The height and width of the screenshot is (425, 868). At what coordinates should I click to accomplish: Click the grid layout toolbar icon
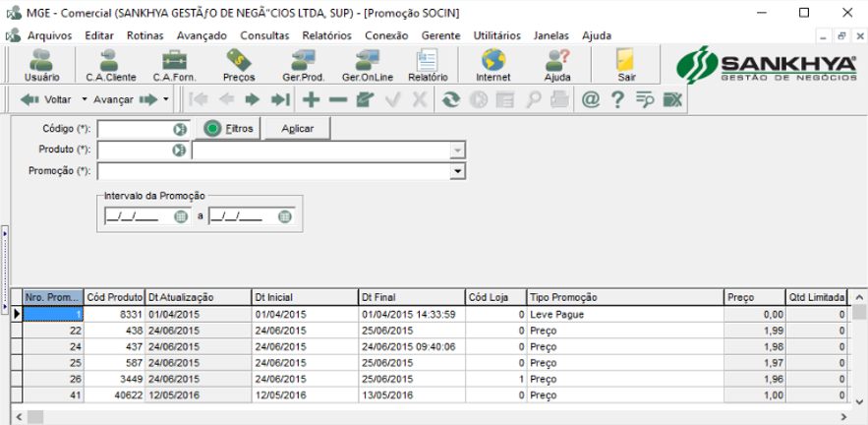[x=505, y=99]
